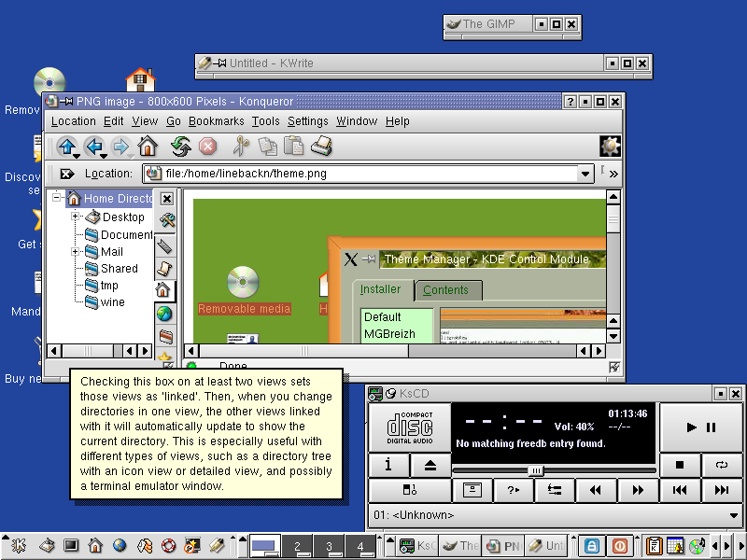This screenshot has width=747, height=560.
Task: Click the Copy icon in Konqueror toolbar
Action: pos(267,147)
